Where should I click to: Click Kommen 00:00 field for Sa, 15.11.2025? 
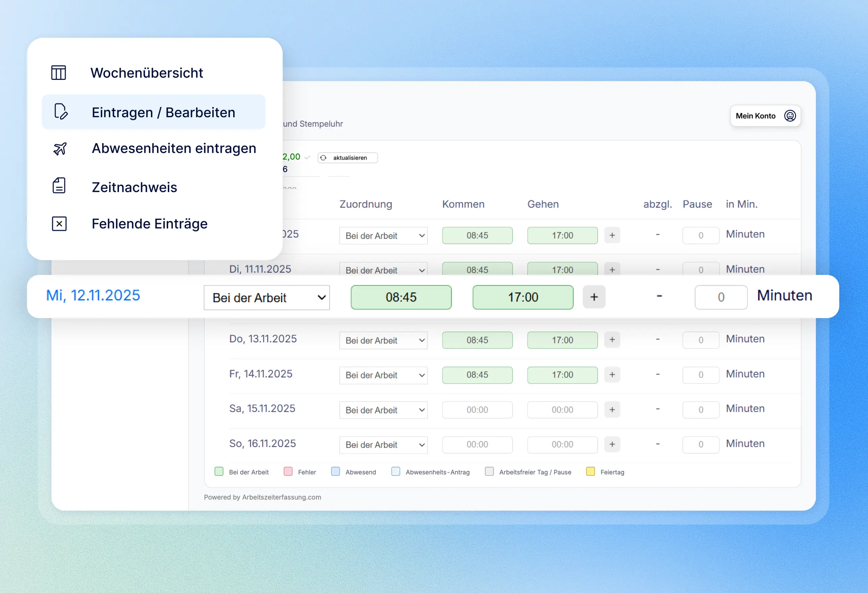click(477, 410)
